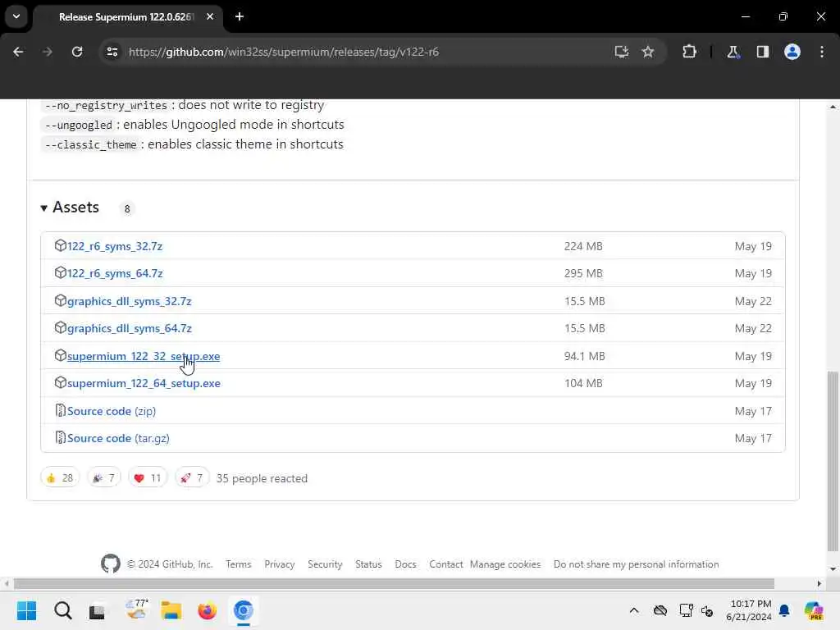Download graphics_dll_syms_32.7z
840x630 pixels.
click(x=129, y=301)
